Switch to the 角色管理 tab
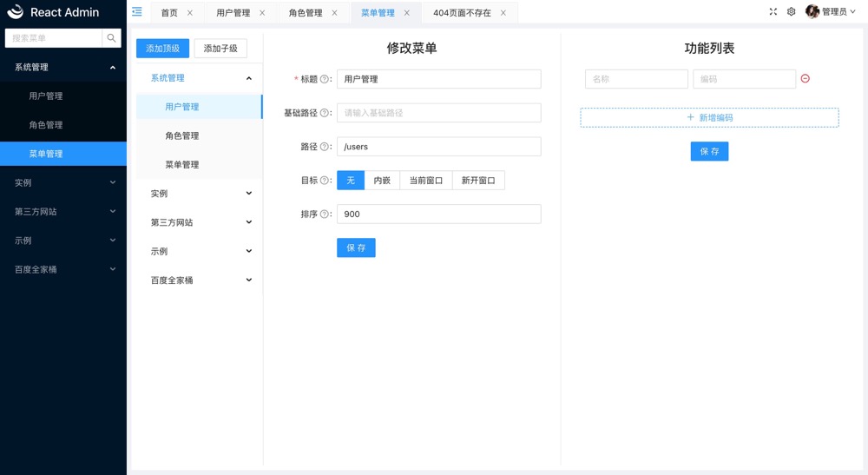Image resolution: width=868 pixels, height=475 pixels. [x=306, y=13]
